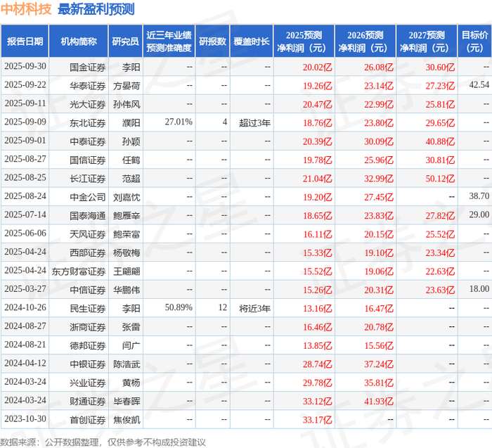Click the 近三年业绩预测准确度 header
This screenshot has width=492, height=448.
click(169, 41)
